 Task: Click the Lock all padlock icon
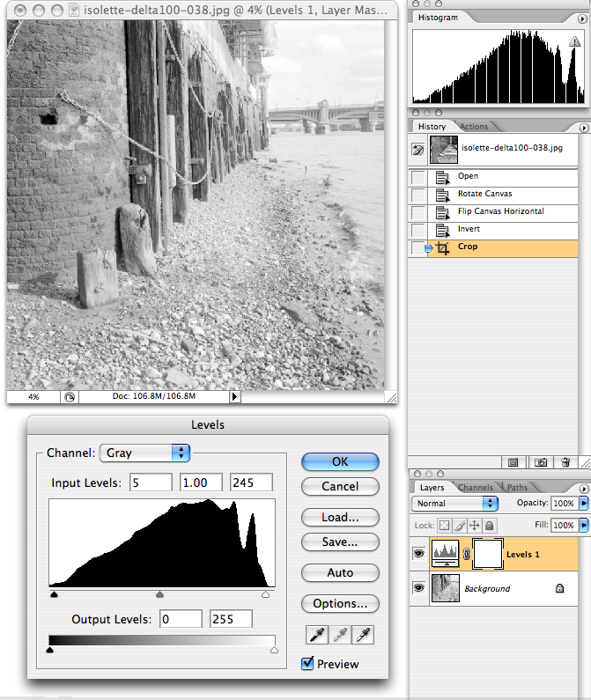[490, 526]
